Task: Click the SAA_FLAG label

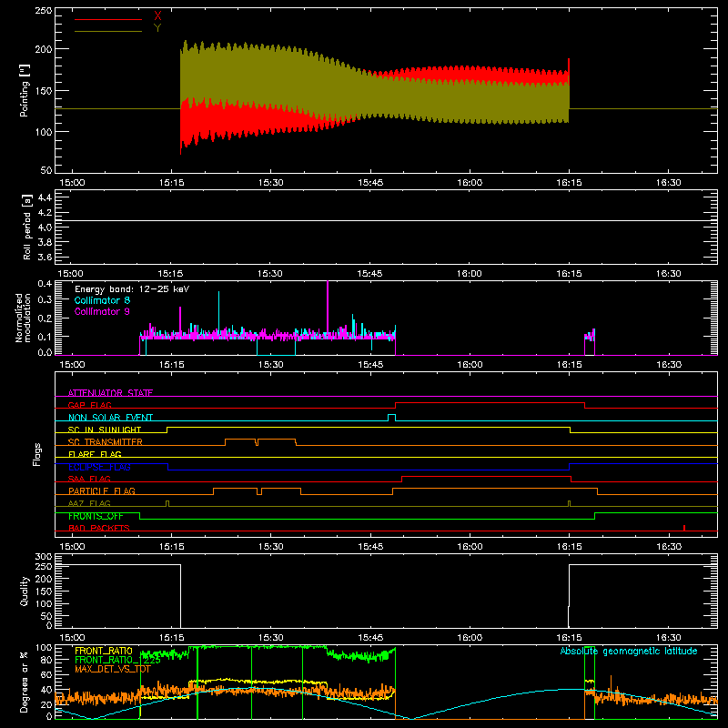Action: [89, 479]
